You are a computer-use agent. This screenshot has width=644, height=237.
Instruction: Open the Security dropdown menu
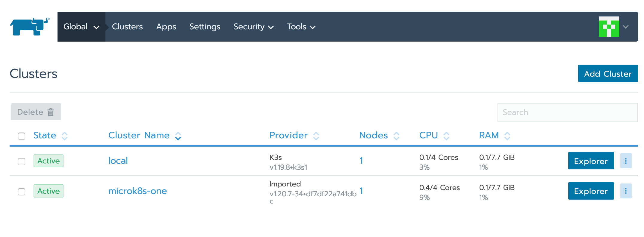click(x=253, y=27)
